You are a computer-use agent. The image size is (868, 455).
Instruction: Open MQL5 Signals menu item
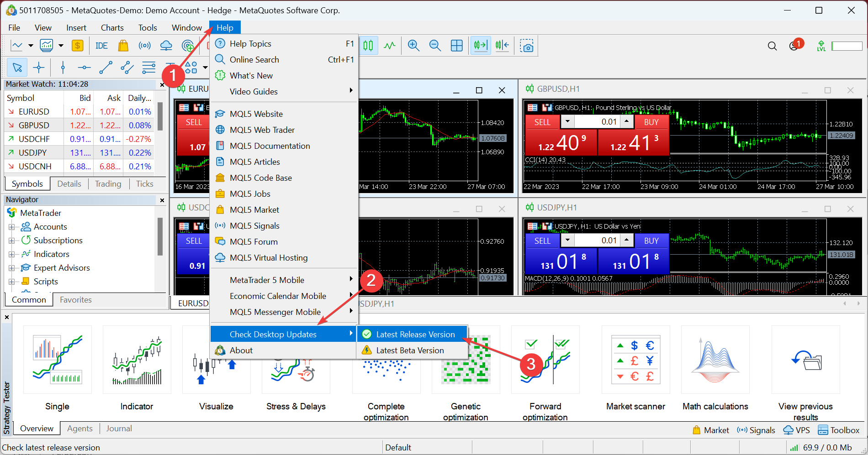(284, 226)
